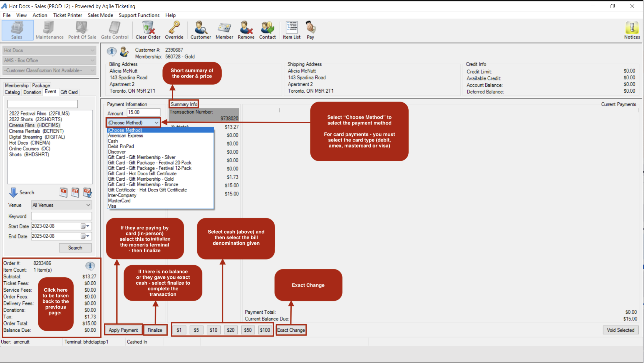Open the Sales Mode menu

(x=100, y=15)
